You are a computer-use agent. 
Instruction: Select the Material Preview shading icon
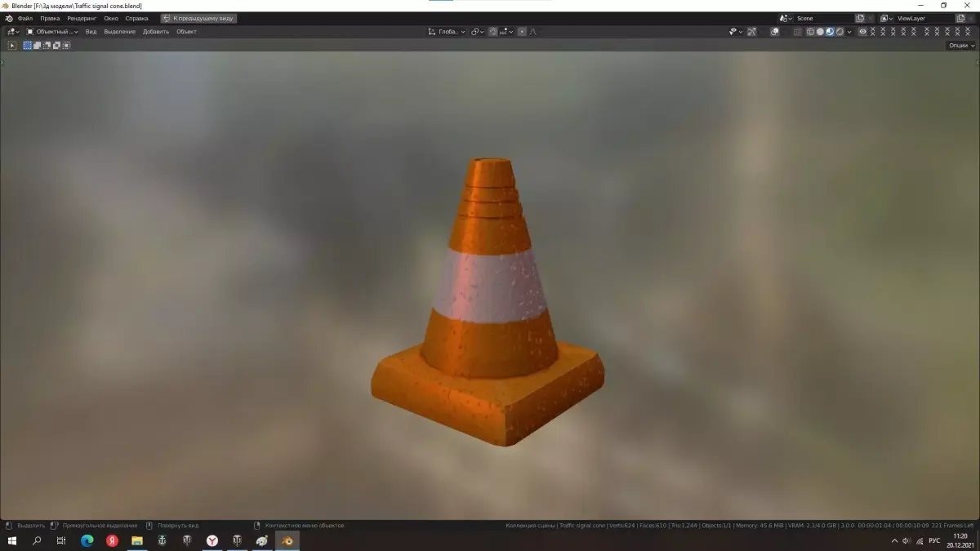click(x=831, y=32)
